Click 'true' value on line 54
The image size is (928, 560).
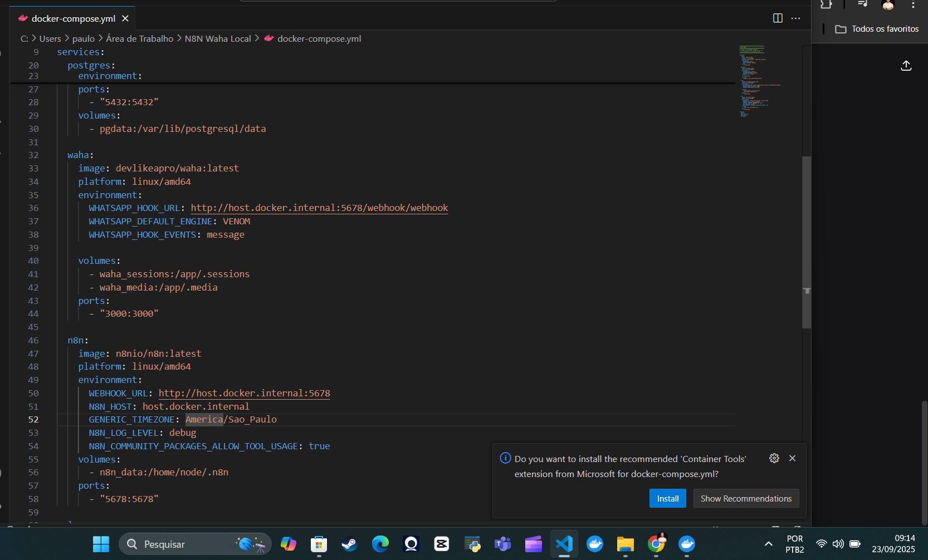tap(319, 446)
